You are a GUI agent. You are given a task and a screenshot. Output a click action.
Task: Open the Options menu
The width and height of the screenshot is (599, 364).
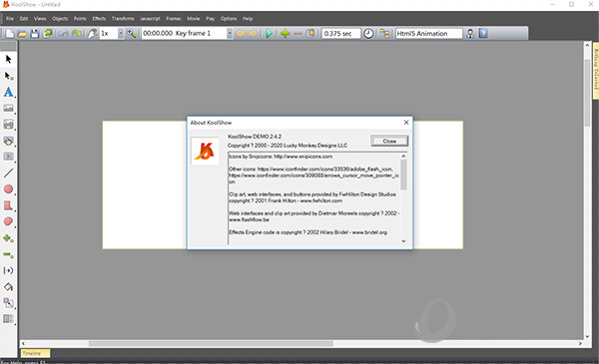pyautogui.click(x=229, y=19)
